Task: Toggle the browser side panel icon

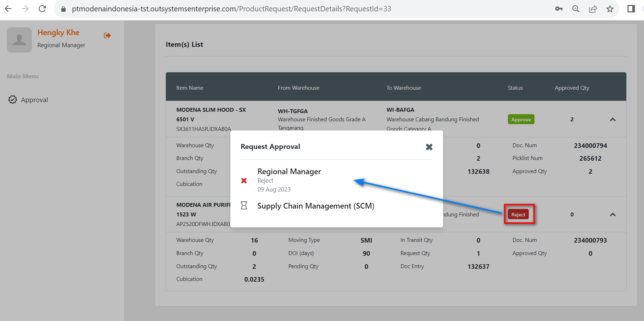Action: click(x=631, y=9)
